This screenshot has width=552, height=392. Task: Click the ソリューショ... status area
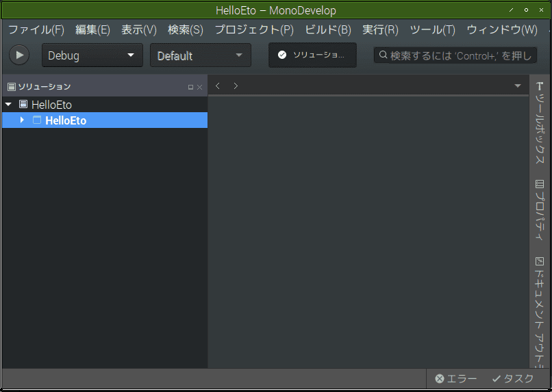tap(312, 55)
